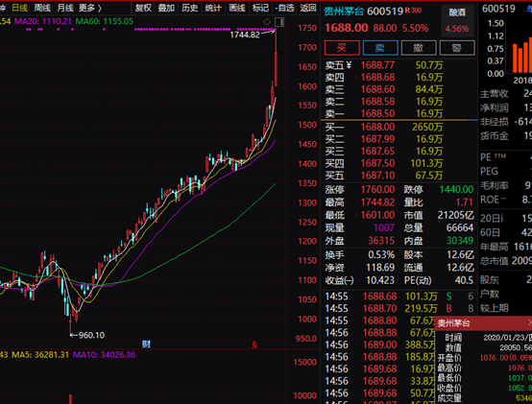Click the 最高 value 1744.82 in quote panel
This screenshot has height=404, width=532.
[377, 202]
